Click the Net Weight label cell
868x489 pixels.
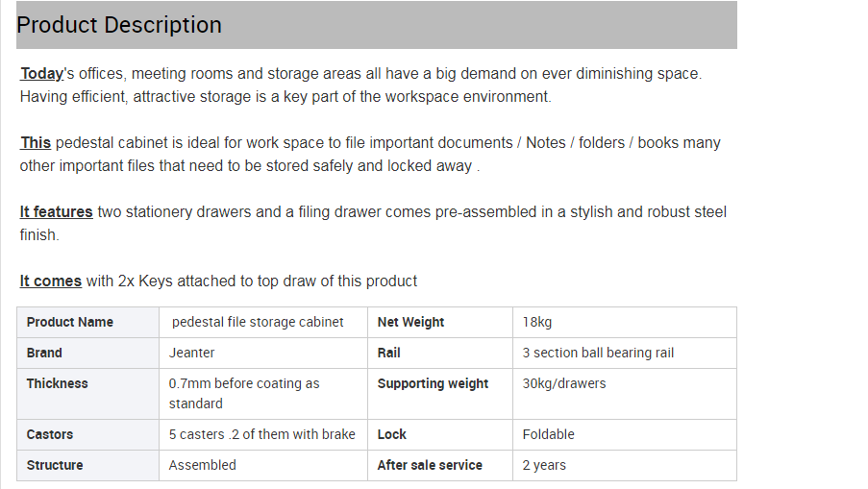pos(440,323)
